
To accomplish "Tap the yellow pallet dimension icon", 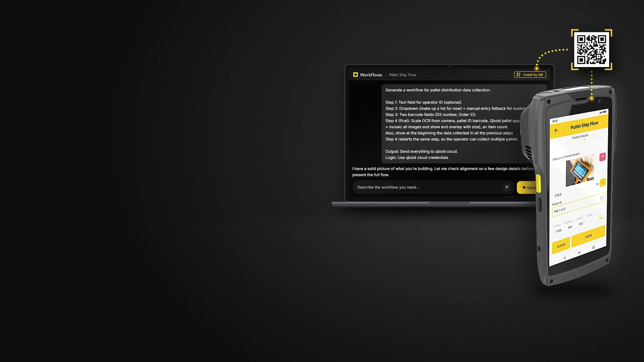I will click(601, 217).
